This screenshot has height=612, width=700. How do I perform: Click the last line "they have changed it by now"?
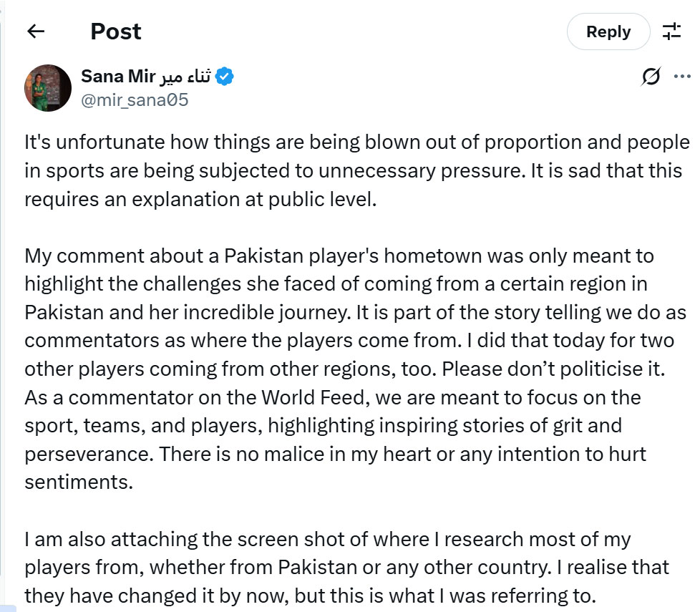pyautogui.click(x=309, y=596)
